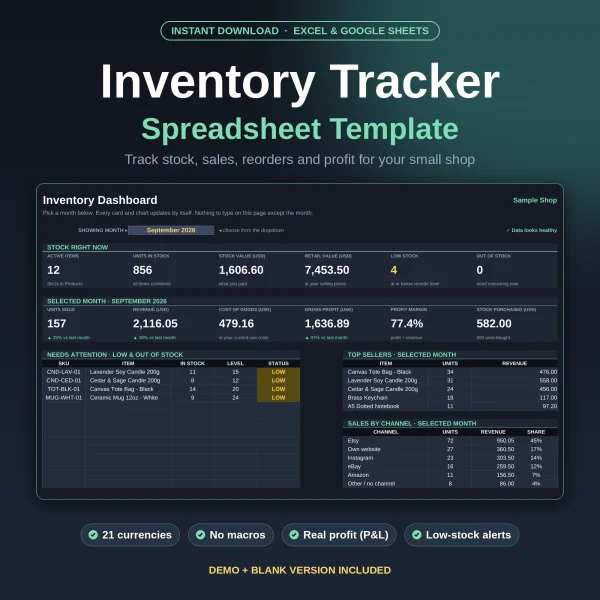The width and height of the screenshot is (600, 600).
Task: Click the '21 currencies' feature pill
Action: click(130, 535)
